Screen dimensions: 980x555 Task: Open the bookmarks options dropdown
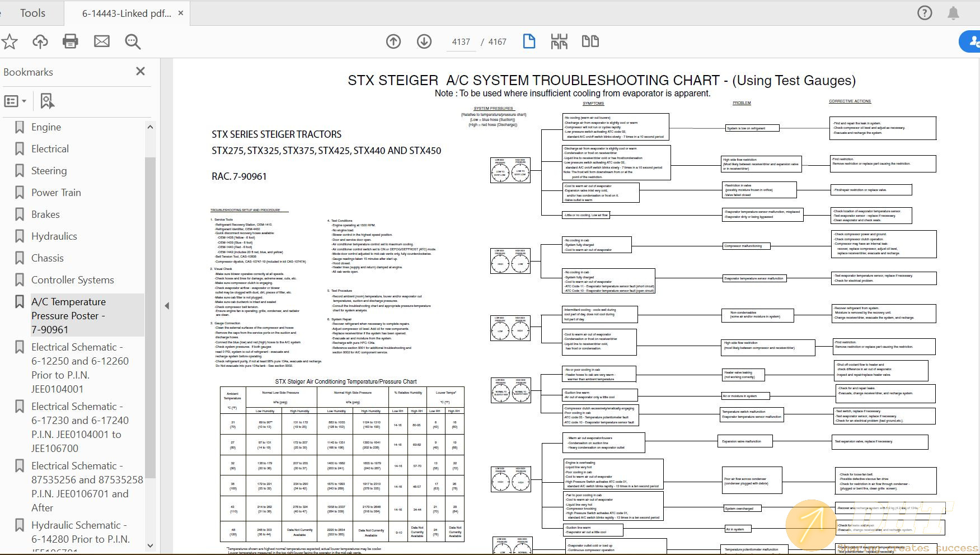tap(15, 101)
